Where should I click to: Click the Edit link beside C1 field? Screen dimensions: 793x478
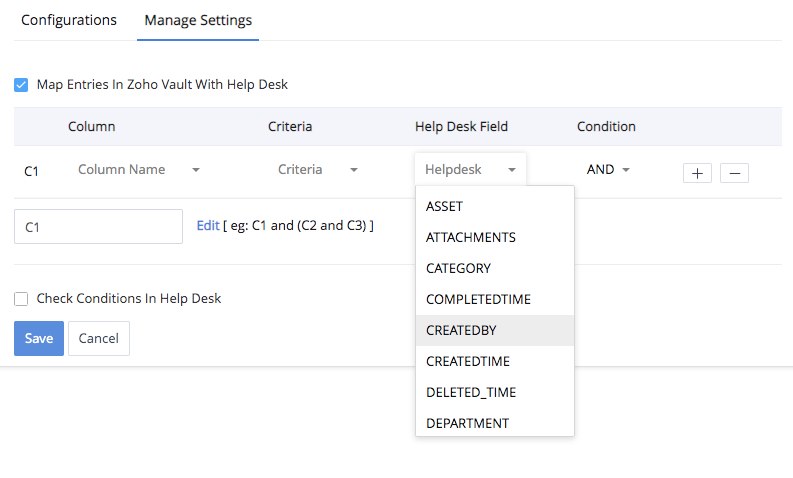pos(207,226)
